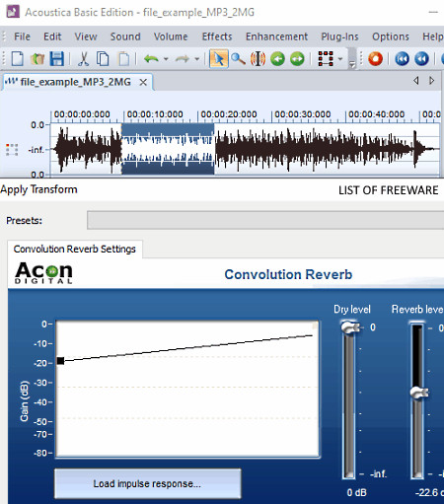Click the red-dotted selection marquee icon
The height and width of the screenshot is (504, 444).
pyautogui.click(x=326, y=59)
